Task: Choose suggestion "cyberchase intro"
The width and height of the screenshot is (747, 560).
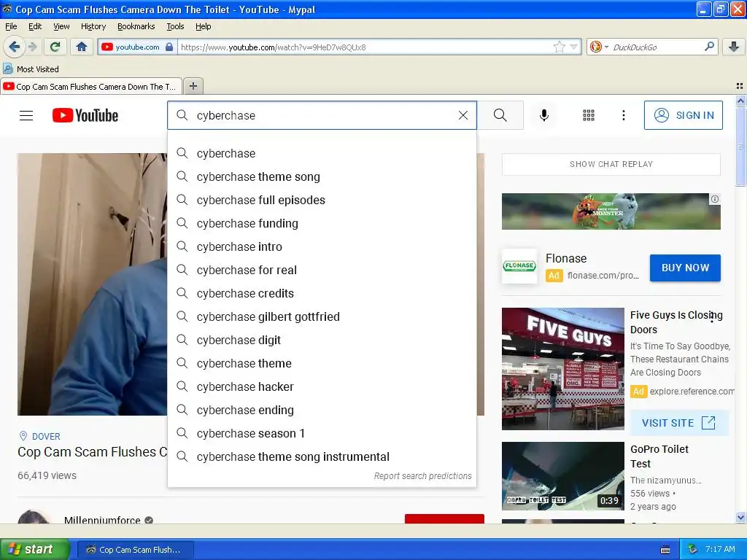Action: (322, 246)
